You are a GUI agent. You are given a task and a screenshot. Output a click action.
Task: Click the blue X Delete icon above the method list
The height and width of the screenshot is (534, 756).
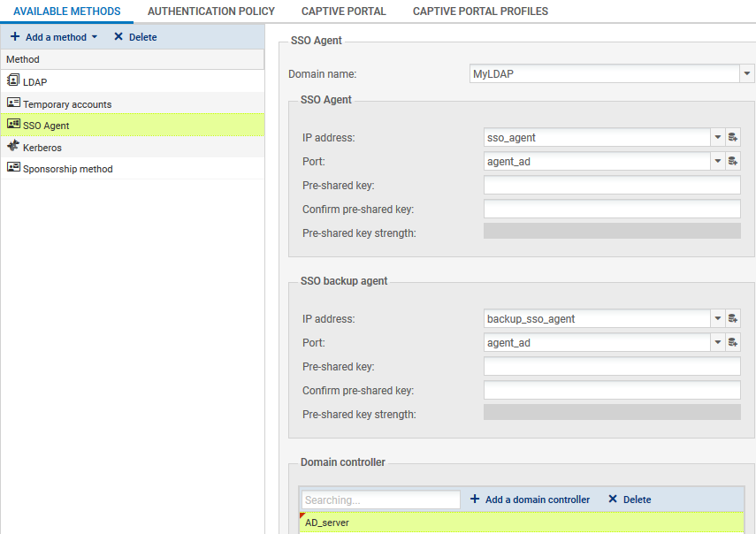(118, 37)
